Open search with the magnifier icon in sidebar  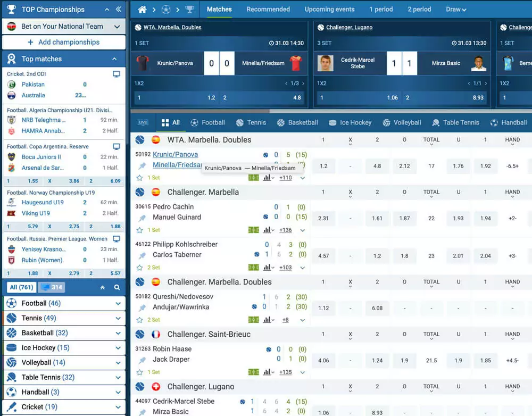click(x=117, y=287)
